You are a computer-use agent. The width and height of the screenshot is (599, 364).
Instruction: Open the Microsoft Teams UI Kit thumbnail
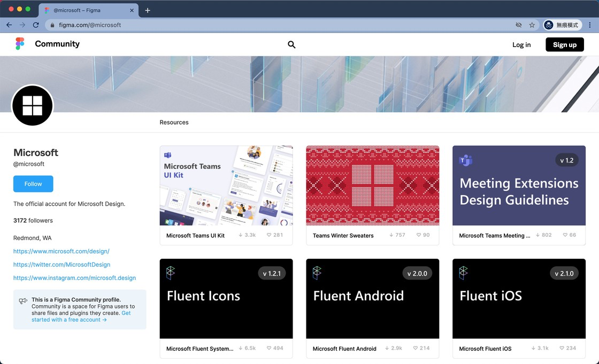[226, 185]
